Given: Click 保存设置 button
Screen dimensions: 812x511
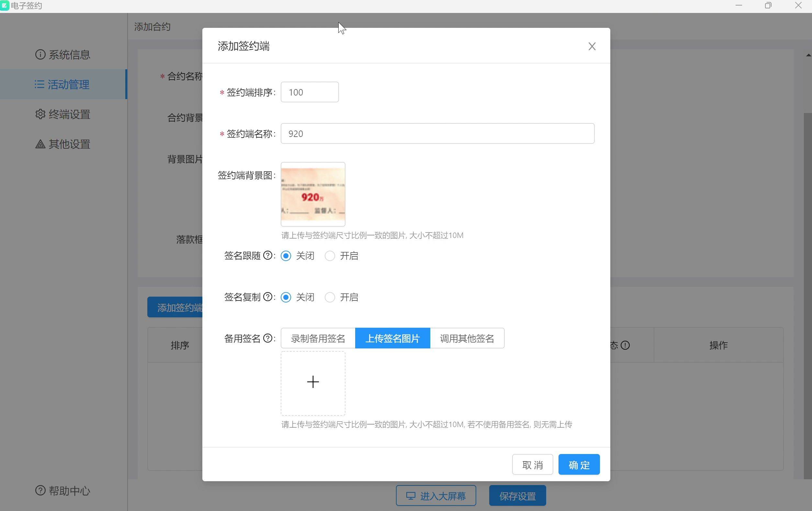Looking at the screenshot, I should point(517,496).
